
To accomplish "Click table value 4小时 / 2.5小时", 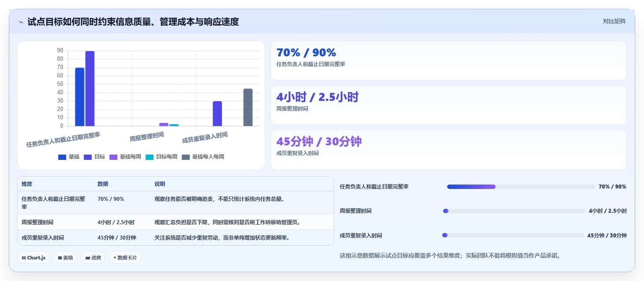I will [x=116, y=222].
